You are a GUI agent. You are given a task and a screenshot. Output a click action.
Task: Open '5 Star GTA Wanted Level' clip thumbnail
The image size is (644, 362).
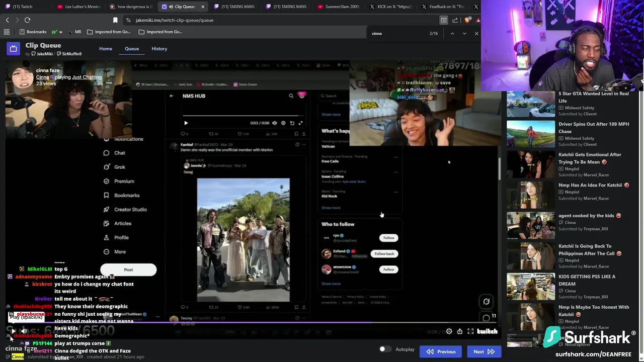[x=531, y=104]
